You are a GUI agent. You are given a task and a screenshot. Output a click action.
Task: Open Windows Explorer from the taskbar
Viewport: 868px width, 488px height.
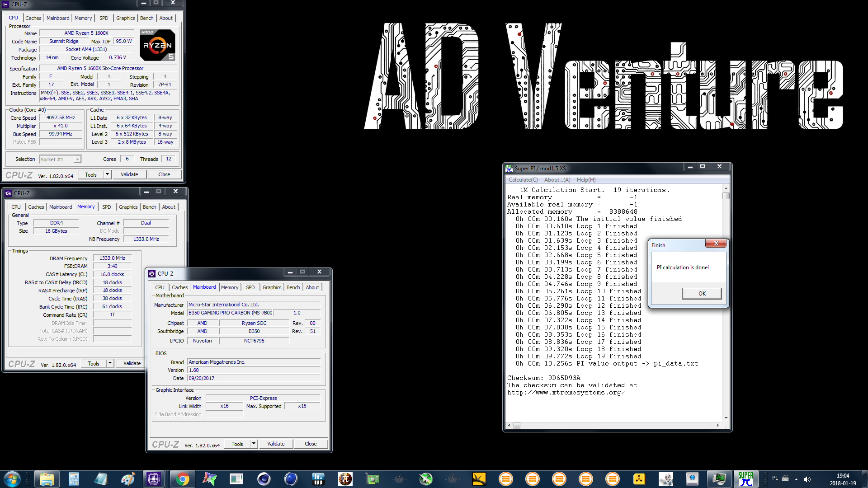[47, 479]
